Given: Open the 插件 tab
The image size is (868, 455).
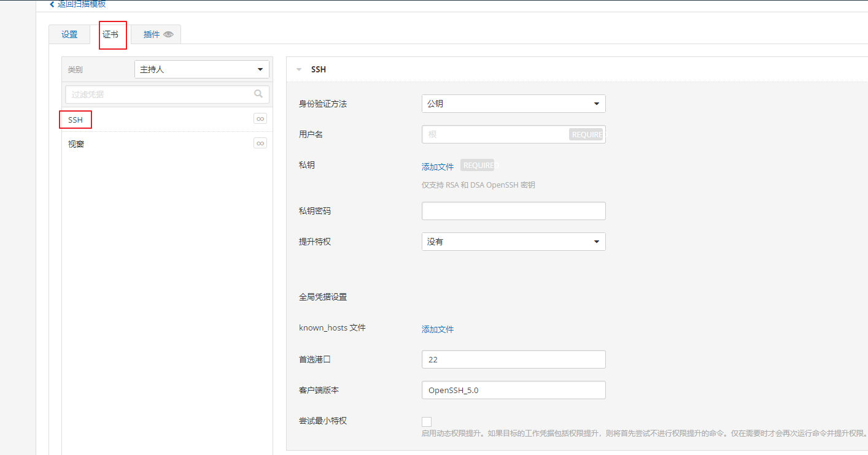Looking at the screenshot, I should (152, 34).
